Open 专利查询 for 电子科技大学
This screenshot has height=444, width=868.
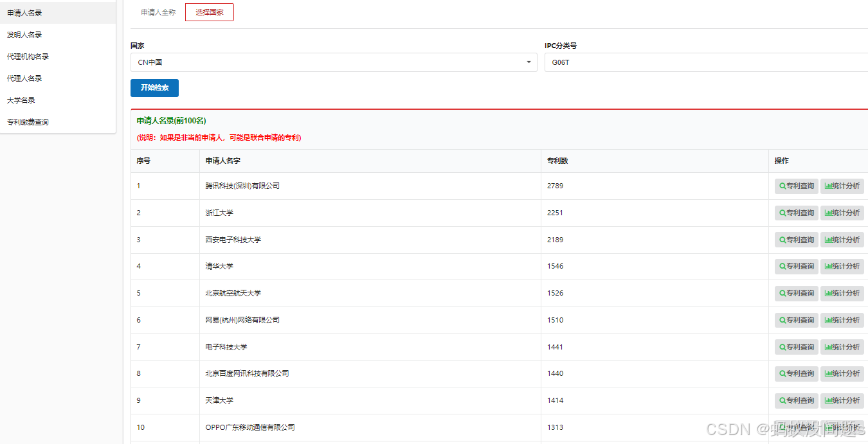pos(796,347)
